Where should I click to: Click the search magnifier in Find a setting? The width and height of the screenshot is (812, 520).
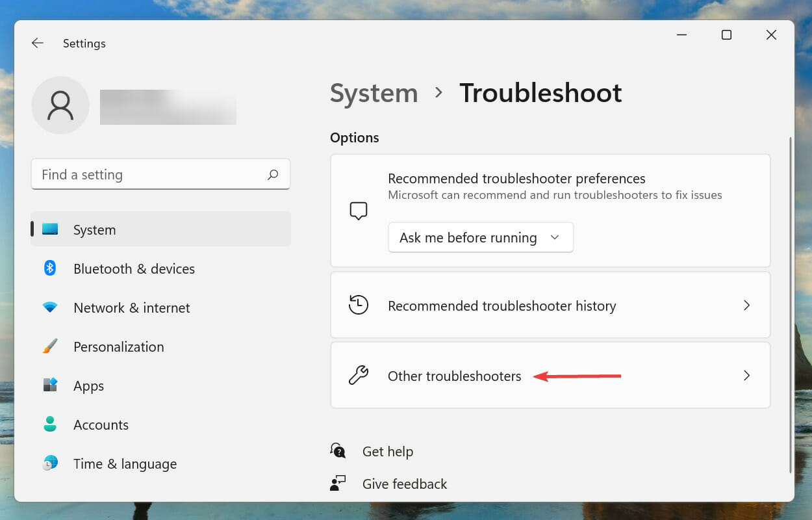273,174
